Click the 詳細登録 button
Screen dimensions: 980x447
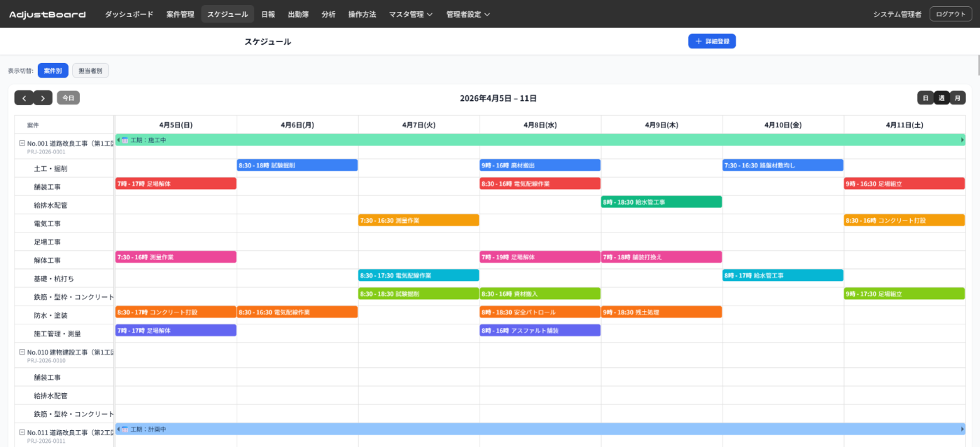tap(712, 41)
